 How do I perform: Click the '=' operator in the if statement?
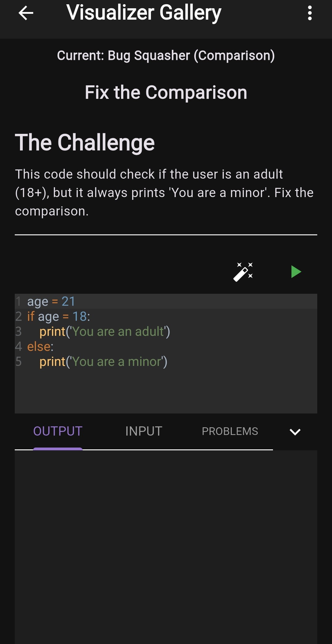[65, 316]
